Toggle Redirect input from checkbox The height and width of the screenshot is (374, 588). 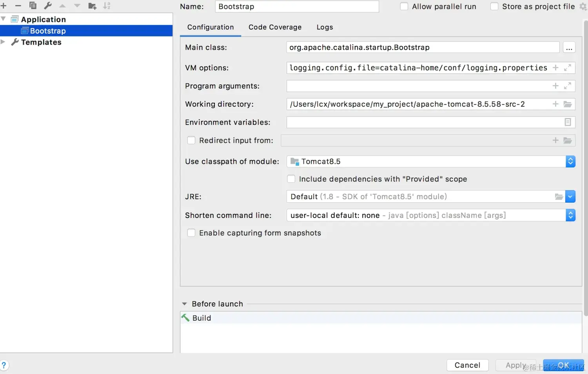191,140
